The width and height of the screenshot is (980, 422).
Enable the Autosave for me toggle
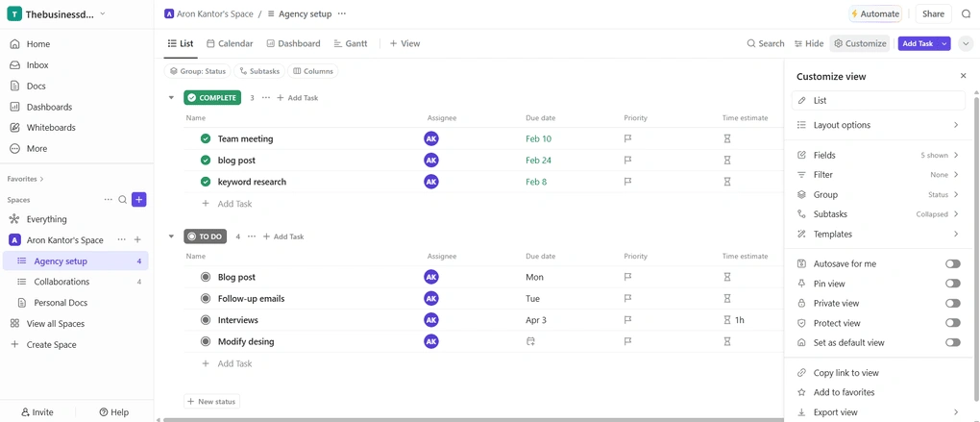[x=952, y=263]
